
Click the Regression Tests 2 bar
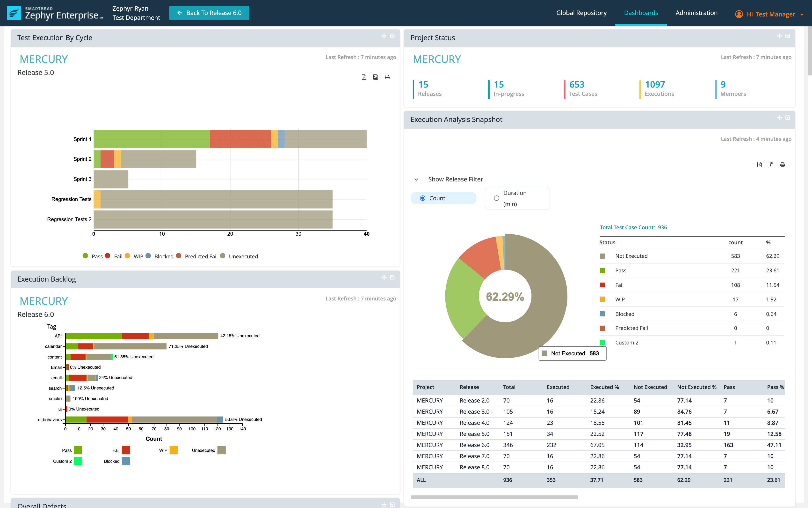point(213,219)
